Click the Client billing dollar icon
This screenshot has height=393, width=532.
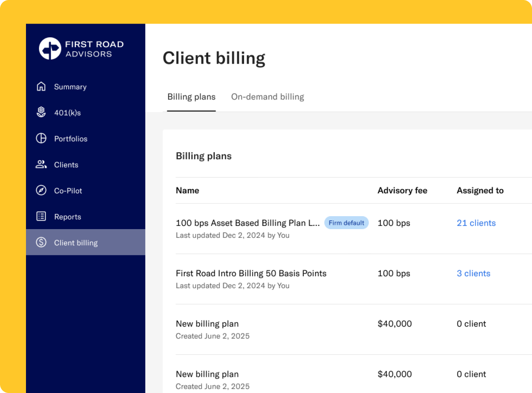click(41, 242)
